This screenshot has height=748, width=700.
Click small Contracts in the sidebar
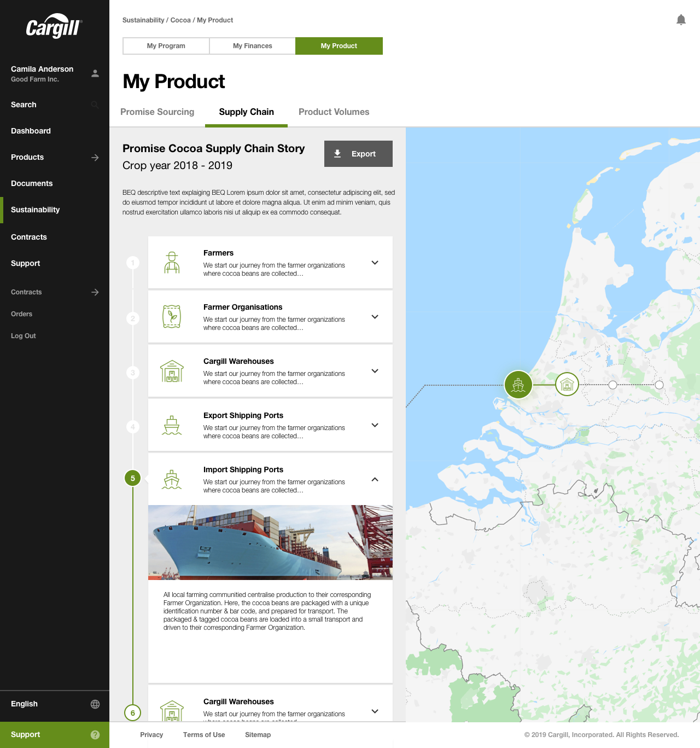[x=26, y=292]
